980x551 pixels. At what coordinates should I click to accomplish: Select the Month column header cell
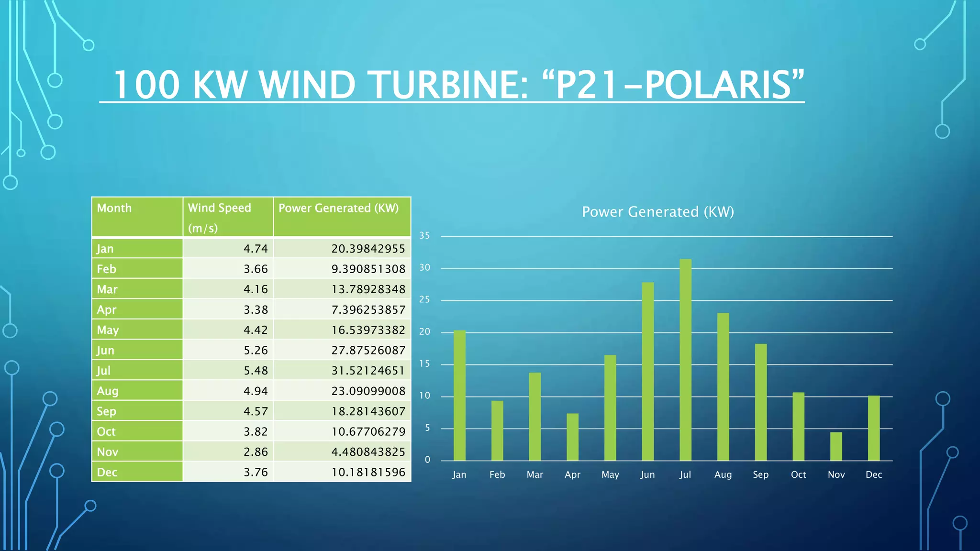137,217
